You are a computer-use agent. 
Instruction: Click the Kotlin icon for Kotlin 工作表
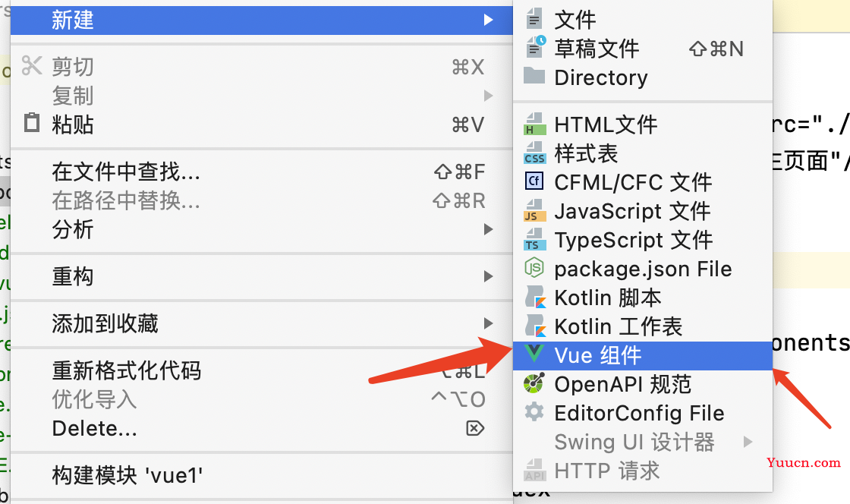point(535,326)
